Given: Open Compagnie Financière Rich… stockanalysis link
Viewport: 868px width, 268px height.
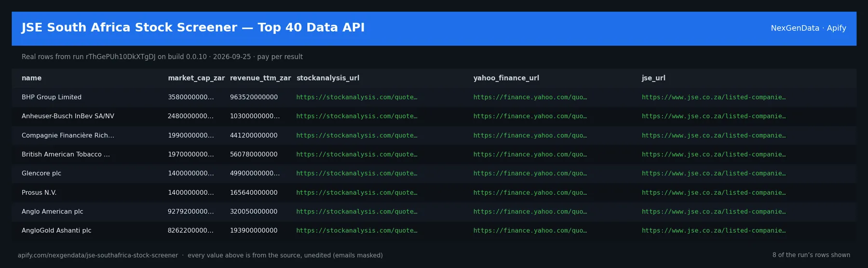Looking at the screenshot, I should pyautogui.click(x=357, y=135).
